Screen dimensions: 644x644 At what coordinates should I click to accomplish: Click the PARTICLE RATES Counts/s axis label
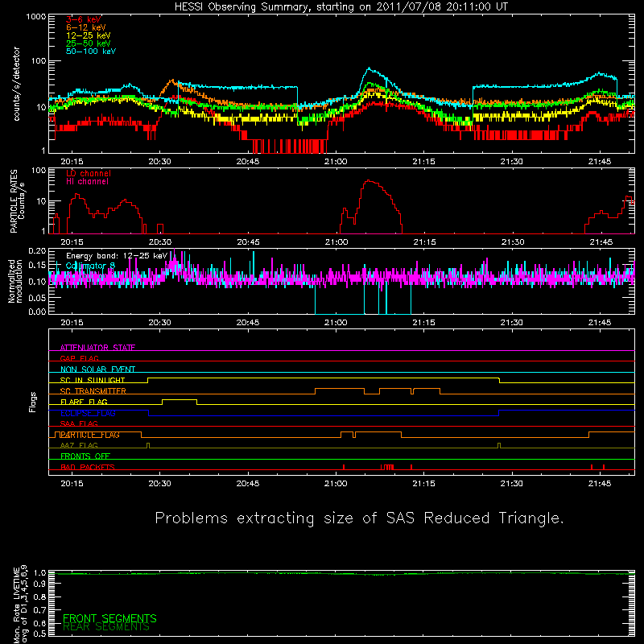pos(17,201)
